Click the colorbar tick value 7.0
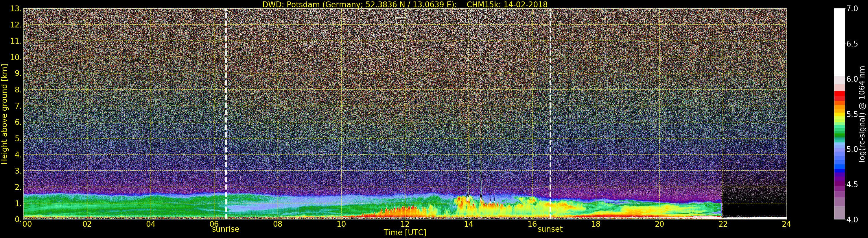The width and height of the screenshot is (868, 238). click(x=852, y=9)
